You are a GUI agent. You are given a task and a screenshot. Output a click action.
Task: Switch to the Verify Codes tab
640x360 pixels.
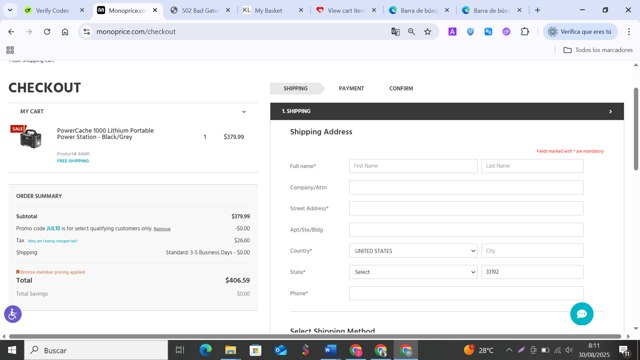click(52, 11)
